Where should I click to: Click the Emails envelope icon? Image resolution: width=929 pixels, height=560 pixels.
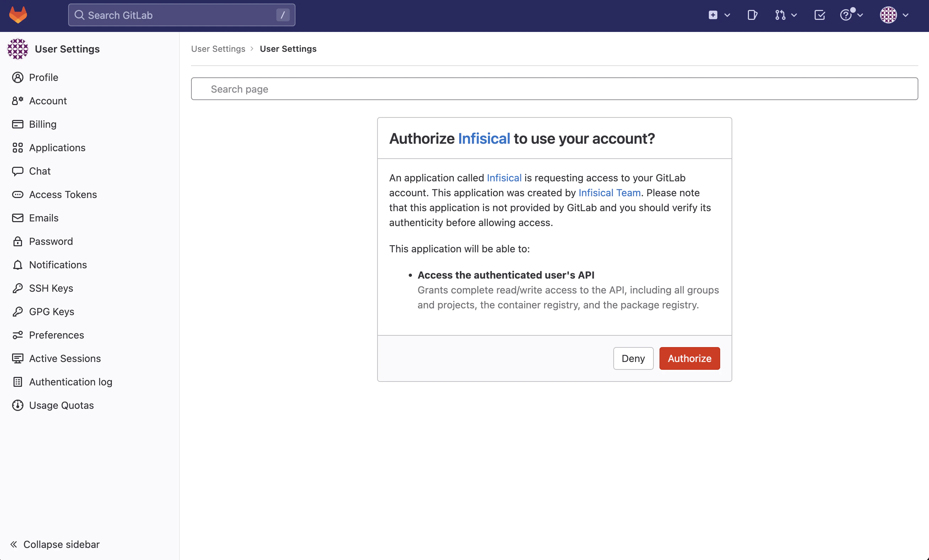pos(18,218)
